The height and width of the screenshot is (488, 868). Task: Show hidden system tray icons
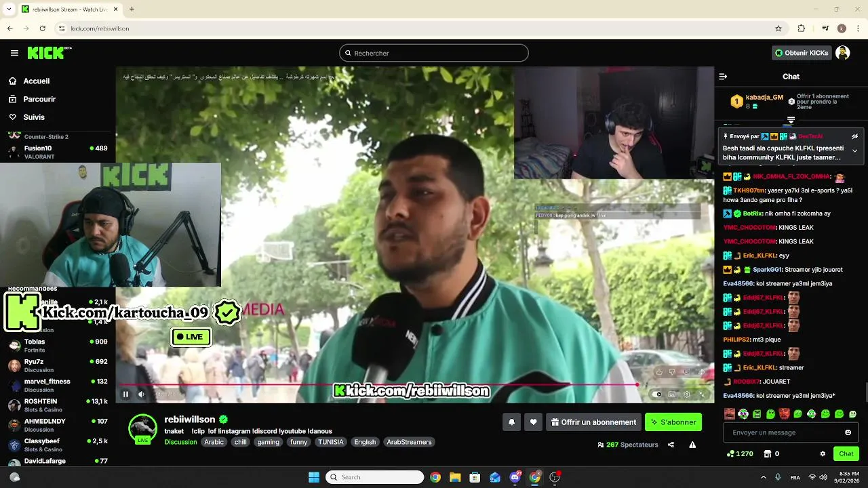tap(763, 477)
